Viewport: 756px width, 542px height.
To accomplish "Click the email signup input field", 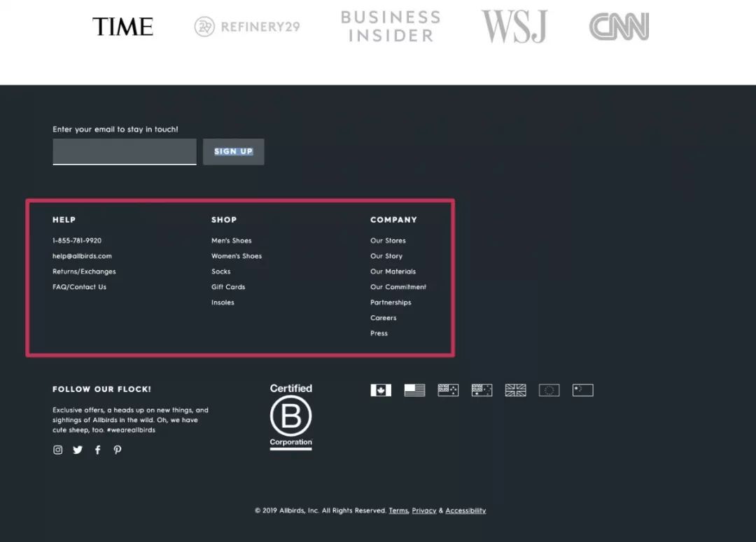I will coord(124,151).
